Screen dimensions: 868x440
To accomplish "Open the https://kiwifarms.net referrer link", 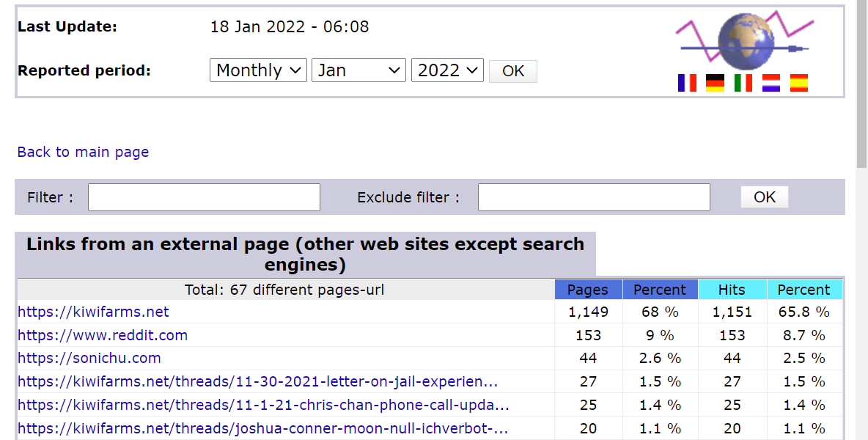I will [94, 312].
